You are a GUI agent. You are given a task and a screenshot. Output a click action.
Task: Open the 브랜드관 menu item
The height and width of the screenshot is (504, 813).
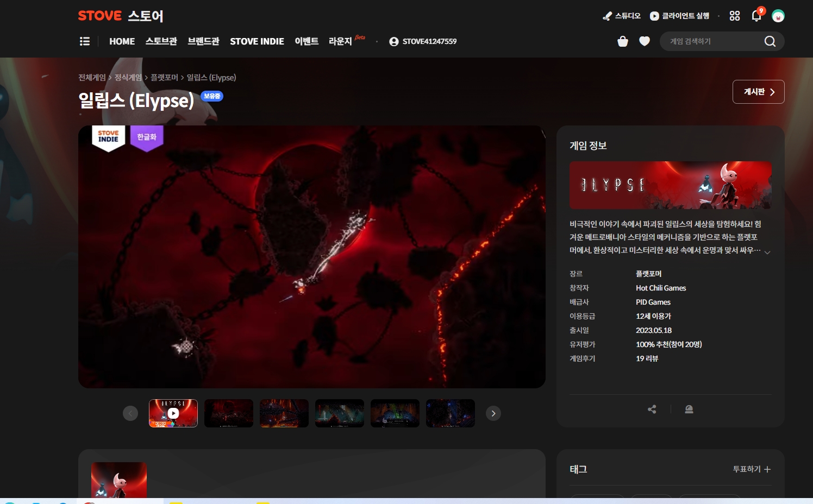203,41
